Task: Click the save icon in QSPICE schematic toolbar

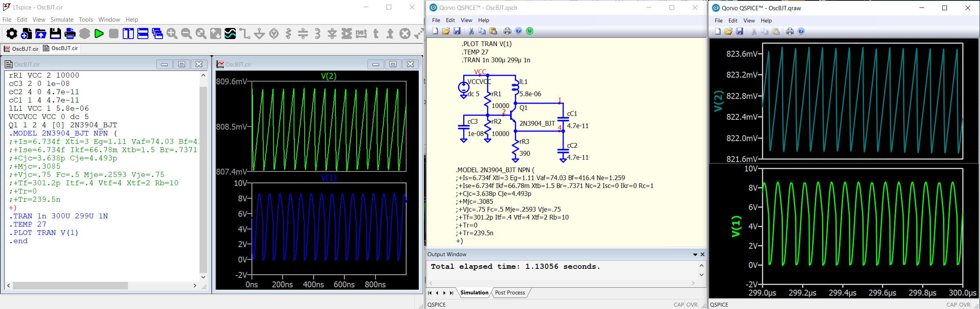Action: point(457,31)
